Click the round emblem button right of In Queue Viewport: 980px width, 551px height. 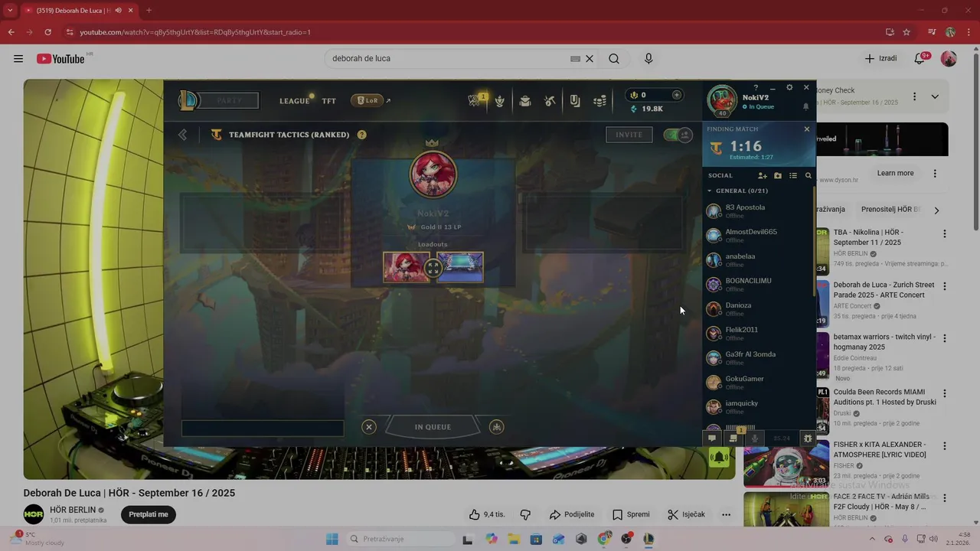(497, 427)
